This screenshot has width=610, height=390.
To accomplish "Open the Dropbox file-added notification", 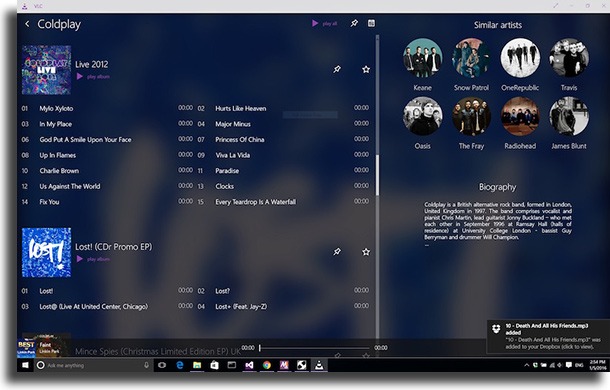I will point(548,336).
